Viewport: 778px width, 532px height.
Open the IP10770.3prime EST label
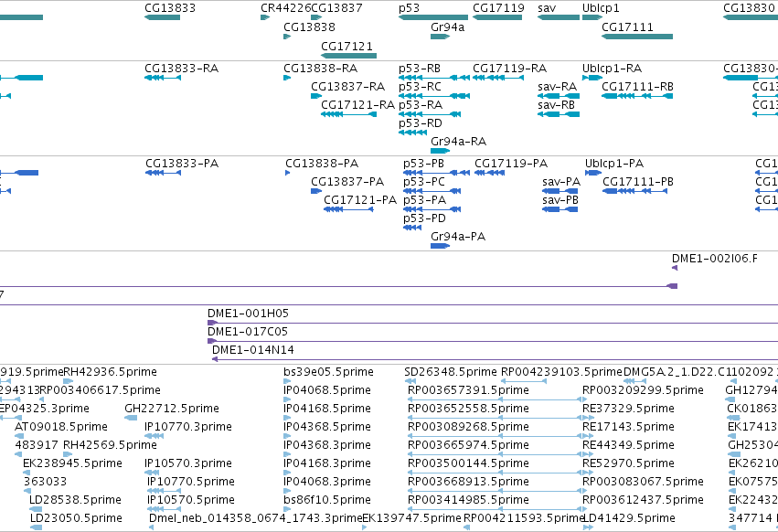(x=188, y=427)
